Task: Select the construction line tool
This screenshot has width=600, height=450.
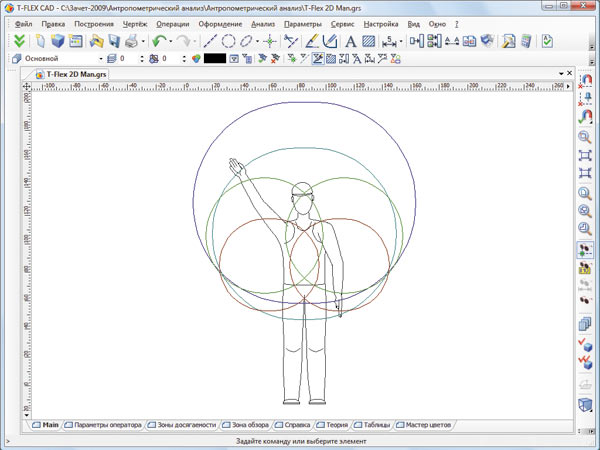Action: click(x=210, y=41)
